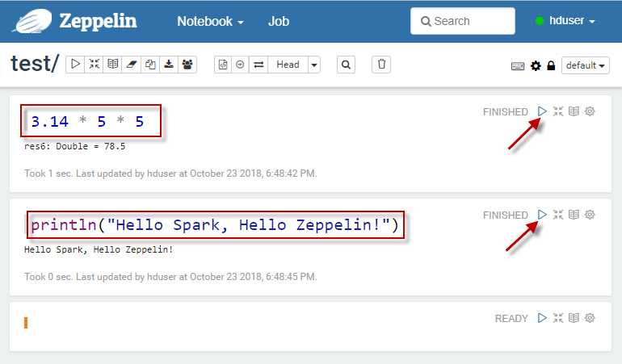Image resolution: width=622 pixels, height=364 pixels.
Task: Toggle editor visibility of println paragraph
Action: [557, 215]
